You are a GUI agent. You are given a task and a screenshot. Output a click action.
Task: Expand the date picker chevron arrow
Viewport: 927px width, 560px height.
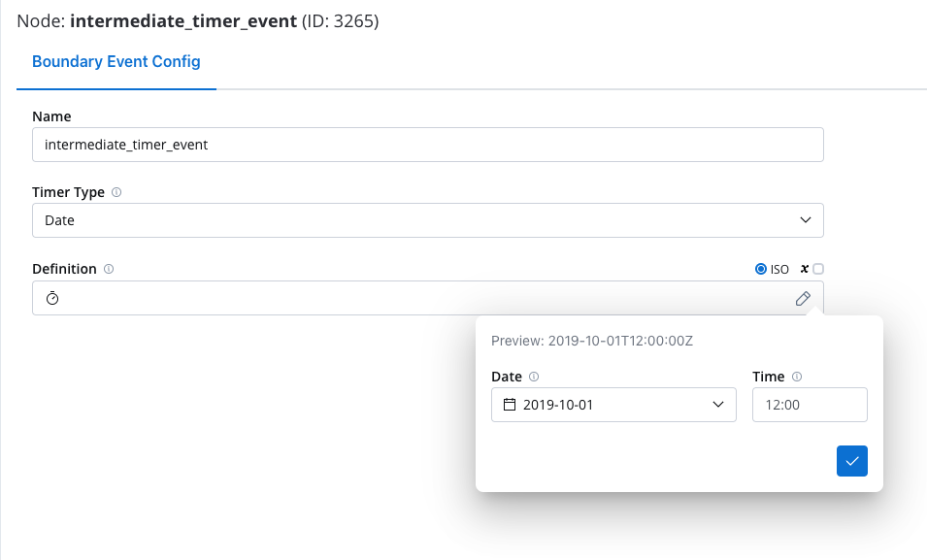[718, 405]
